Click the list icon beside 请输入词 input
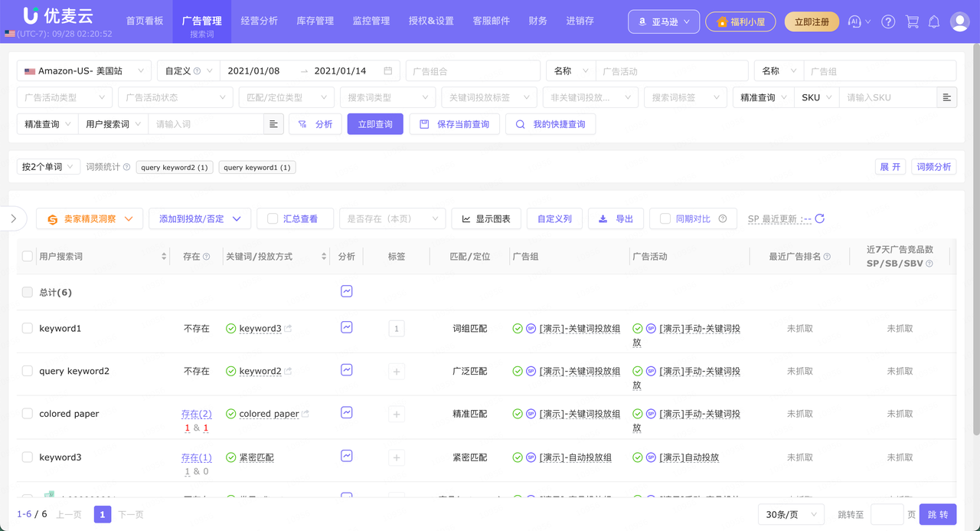Image resolution: width=980 pixels, height=531 pixels. 273,124
